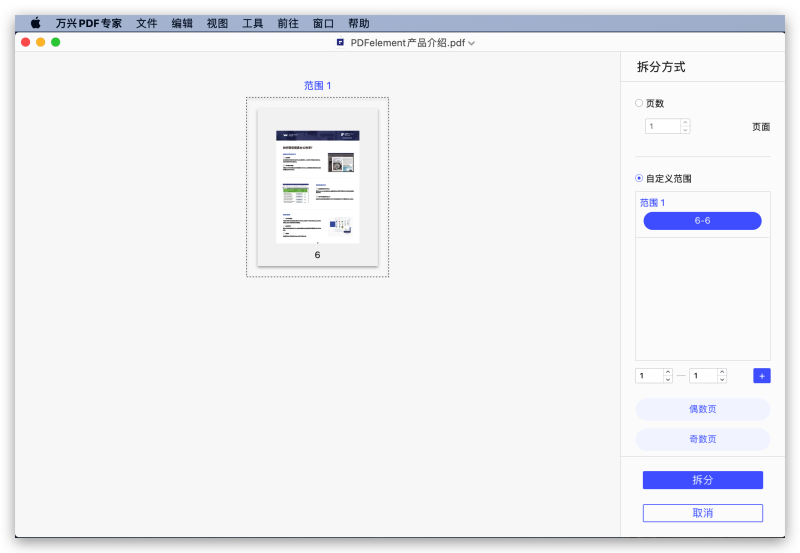This screenshot has width=800, height=553.
Task: Select the 页数 split option
Action: (639, 103)
